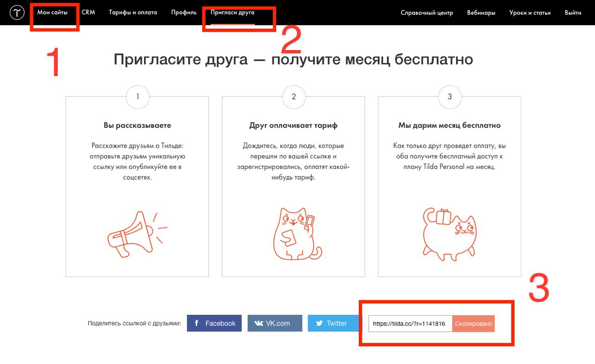The height and width of the screenshot is (364, 595).
Task: Click the paragraph starting Расскажите друзьям о Тильде
Action: coord(137,162)
